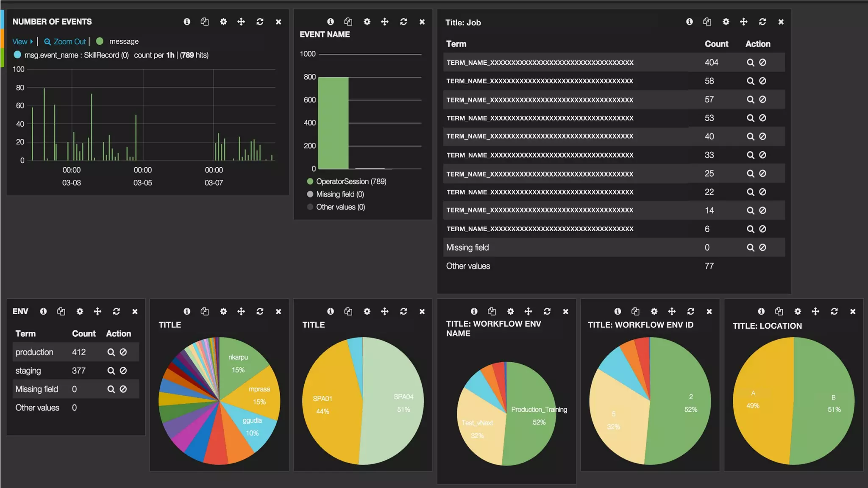This screenshot has height=488, width=868.
Task: Click Term column header in ENV table
Action: 25,333
